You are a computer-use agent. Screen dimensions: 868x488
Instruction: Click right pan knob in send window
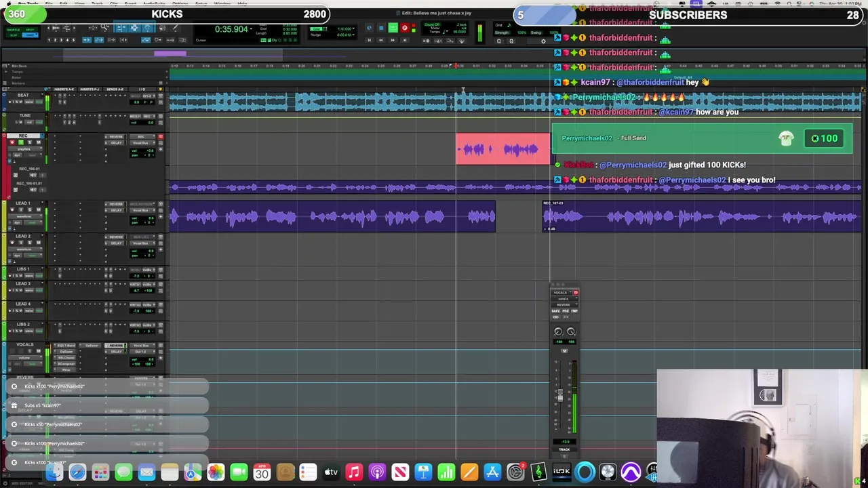click(571, 331)
